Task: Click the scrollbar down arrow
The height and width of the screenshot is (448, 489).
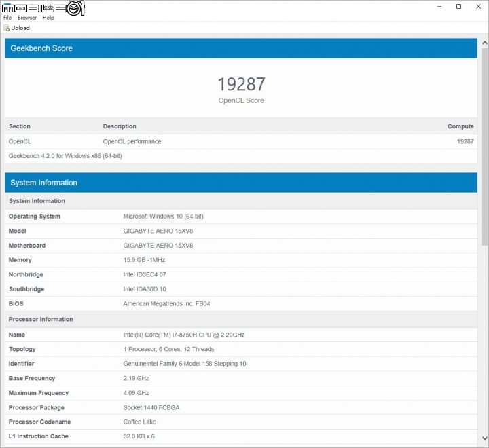Action: [485, 438]
